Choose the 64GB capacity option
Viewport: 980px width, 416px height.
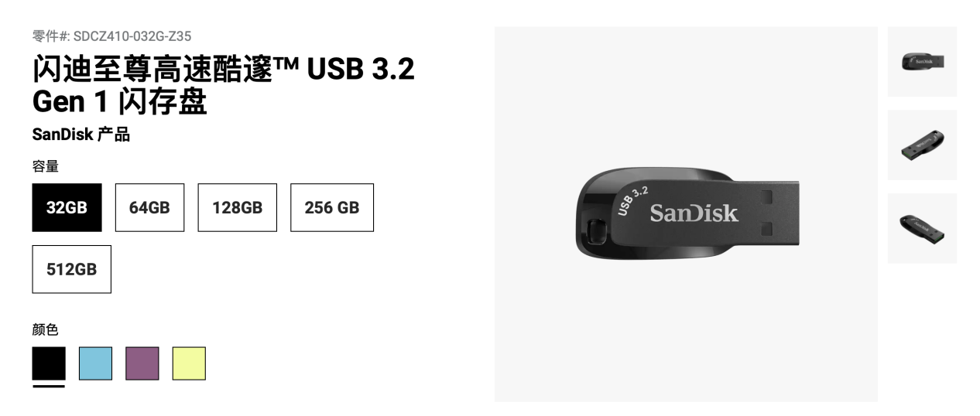click(149, 207)
